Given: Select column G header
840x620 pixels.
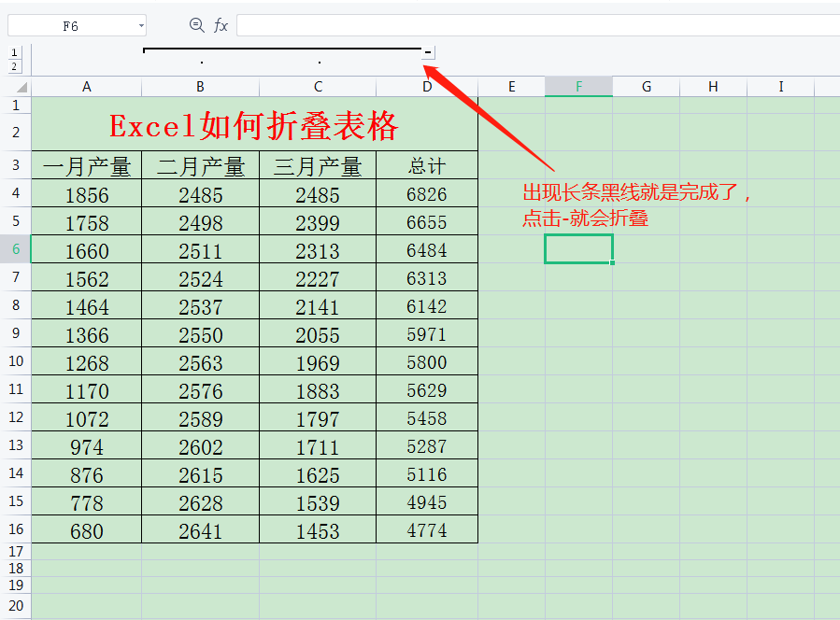Looking at the screenshot, I should click(646, 87).
